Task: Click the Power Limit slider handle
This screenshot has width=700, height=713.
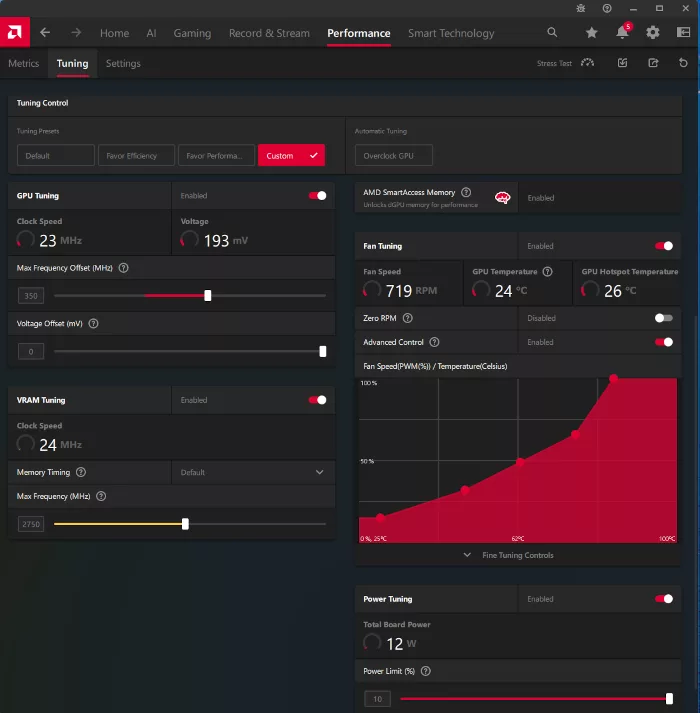Action: (x=669, y=698)
